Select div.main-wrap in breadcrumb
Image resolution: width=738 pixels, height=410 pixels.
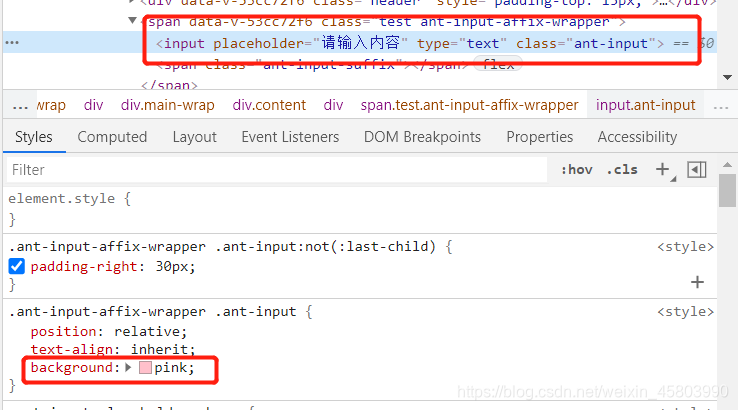tap(168, 105)
